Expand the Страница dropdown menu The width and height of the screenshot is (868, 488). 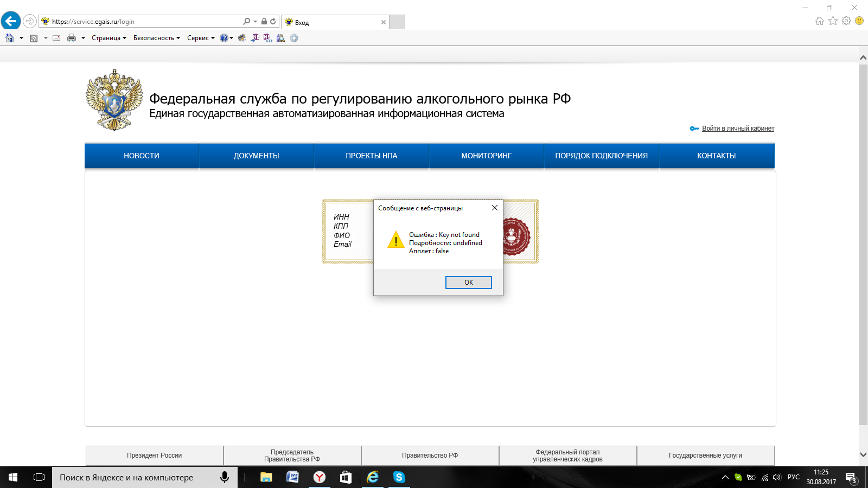108,38
